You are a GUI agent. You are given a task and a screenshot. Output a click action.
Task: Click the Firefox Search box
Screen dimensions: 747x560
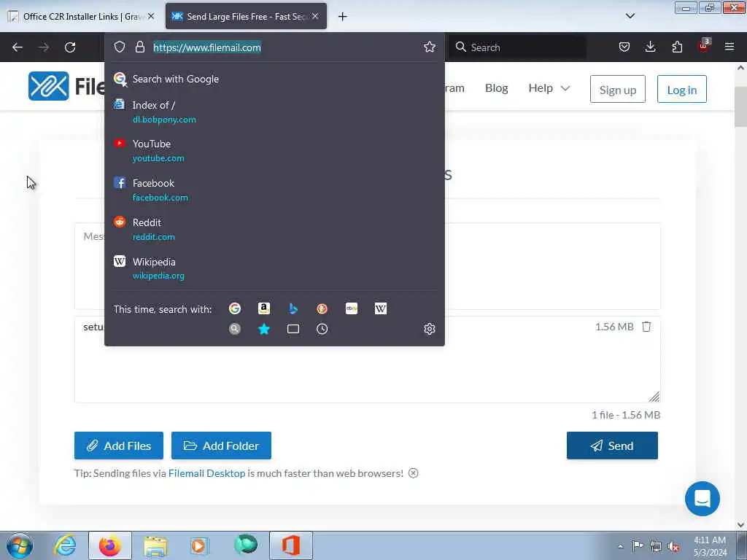coord(518,47)
